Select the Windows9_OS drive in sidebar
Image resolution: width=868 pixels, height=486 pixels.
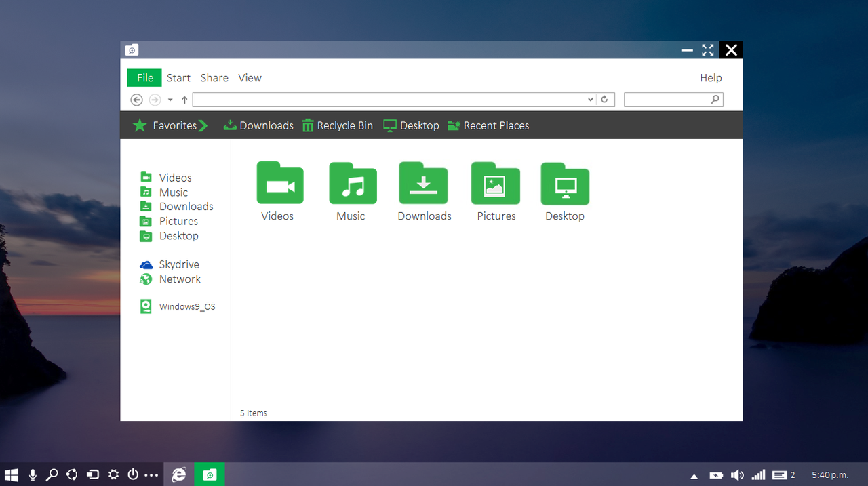[x=186, y=306]
